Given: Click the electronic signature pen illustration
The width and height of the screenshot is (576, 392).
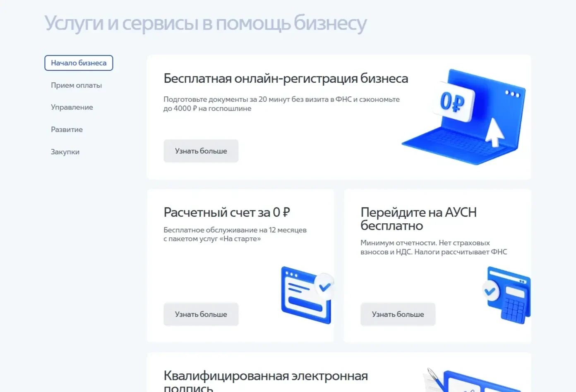Looking at the screenshot, I should [472, 380].
